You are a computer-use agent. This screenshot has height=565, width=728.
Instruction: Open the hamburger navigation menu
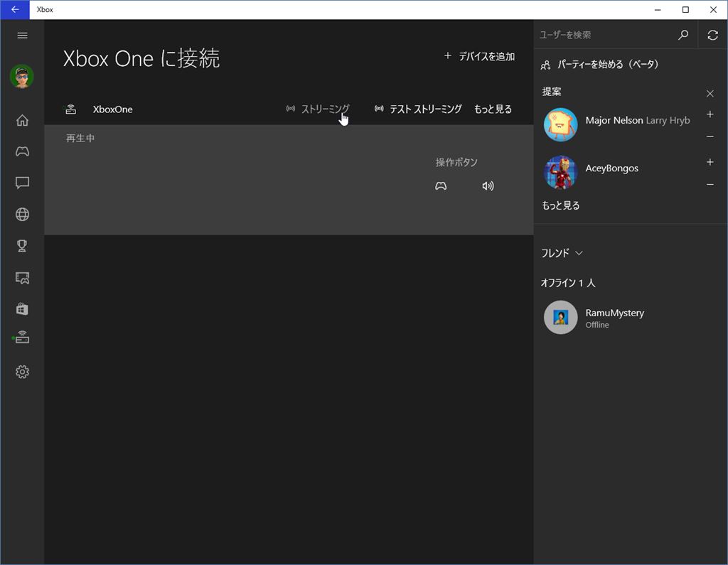[22, 36]
